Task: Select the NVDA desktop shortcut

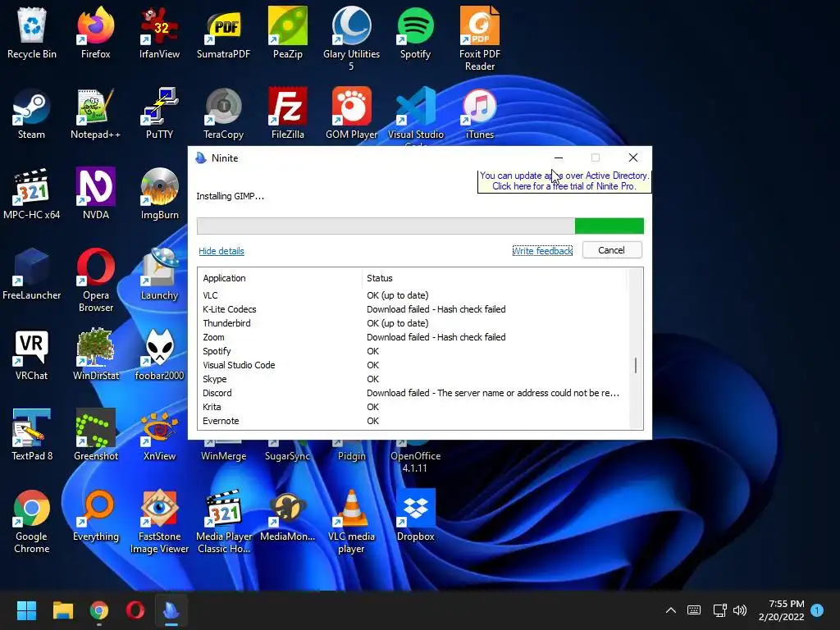Action: (x=95, y=194)
